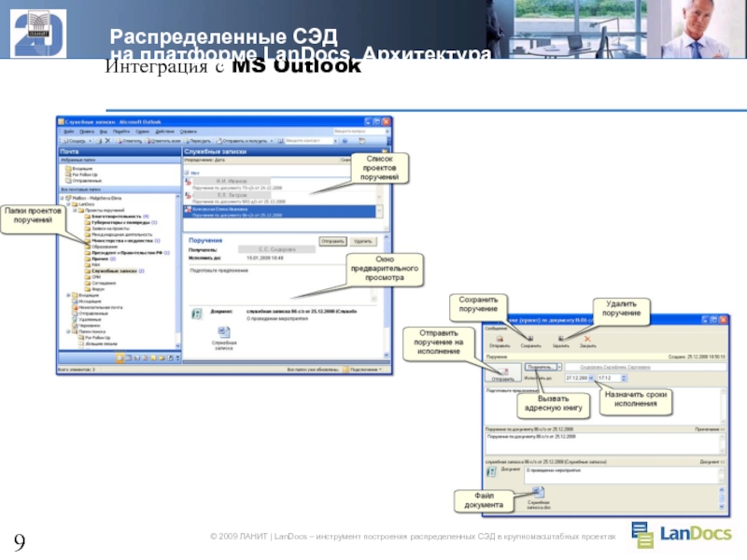Click the recipient name field in assignment window

tap(645, 367)
